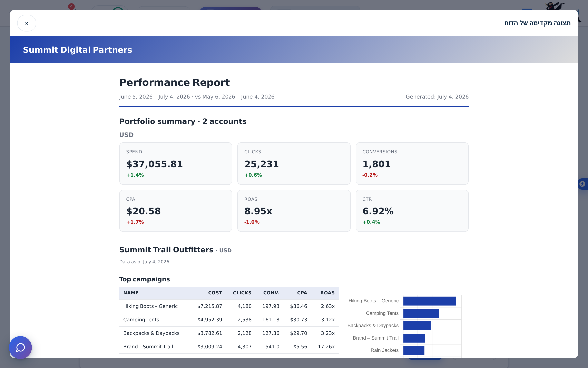Screen dimensions: 588x368
Task: Click the Portfolio summary · 2 accounts heading
Action: coord(183,121)
